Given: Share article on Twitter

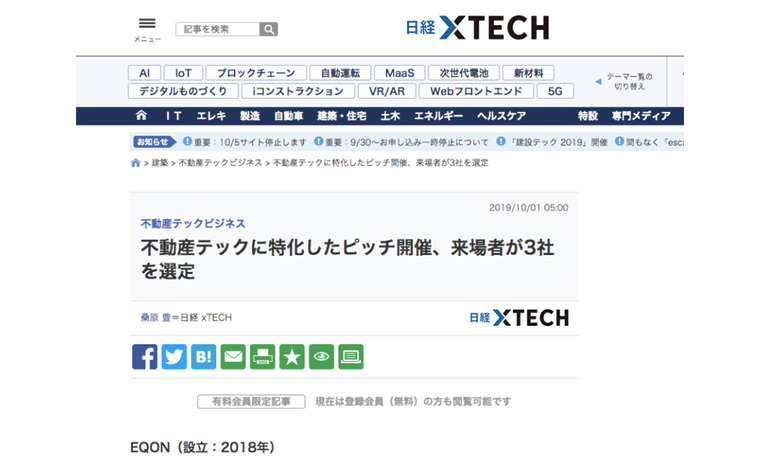Looking at the screenshot, I should pyautogui.click(x=174, y=356).
